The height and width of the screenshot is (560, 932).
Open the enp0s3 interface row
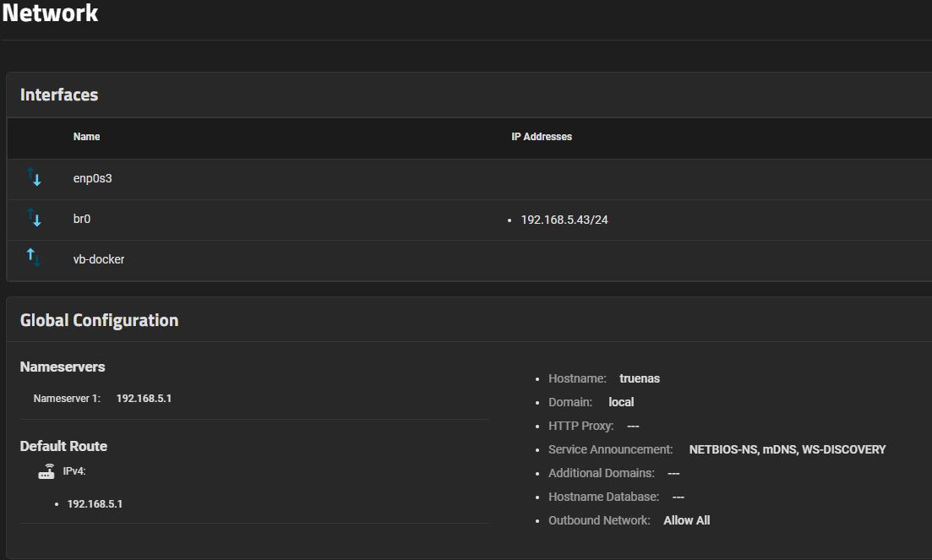(92, 178)
